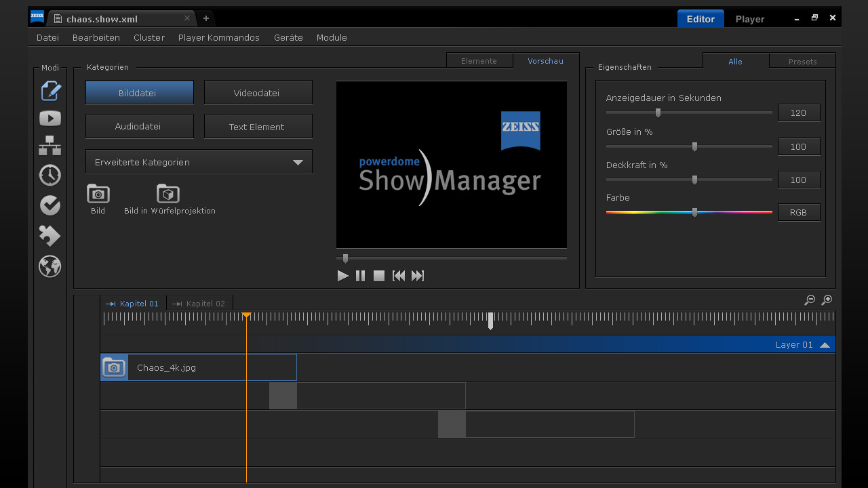
Task: Click the Chaos_4k.jpg camera clip icon
Action: click(x=114, y=367)
